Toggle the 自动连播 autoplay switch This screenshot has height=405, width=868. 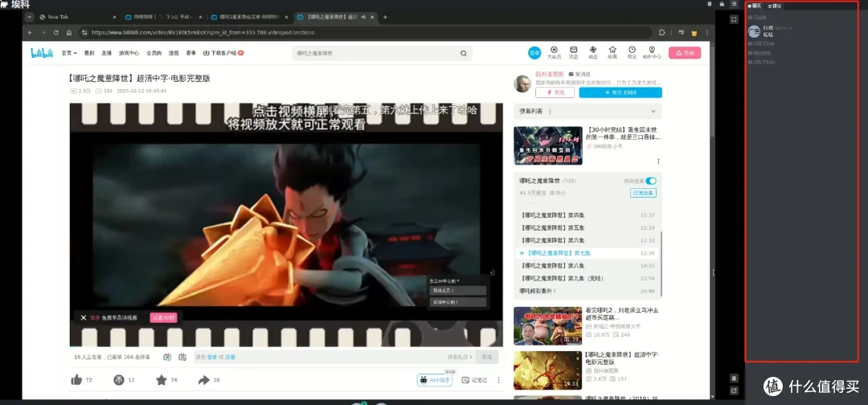click(651, 181)
